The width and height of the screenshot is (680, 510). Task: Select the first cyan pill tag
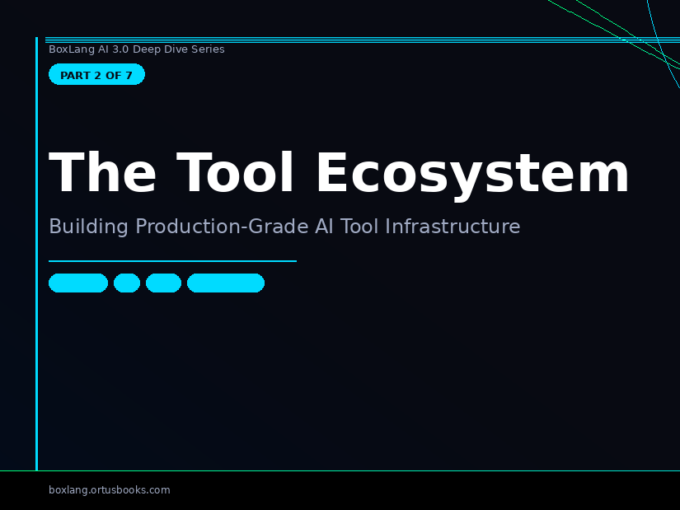pyautogui.click(x=78, y=283)
